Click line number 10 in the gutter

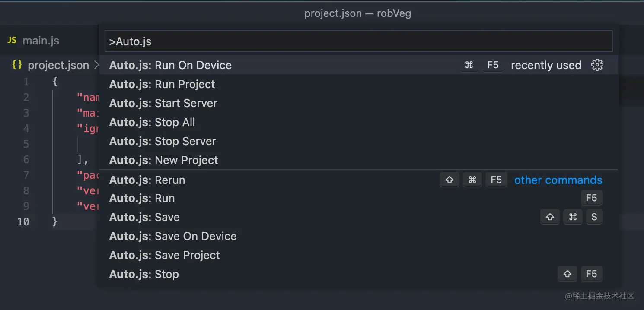pos(23,221)
